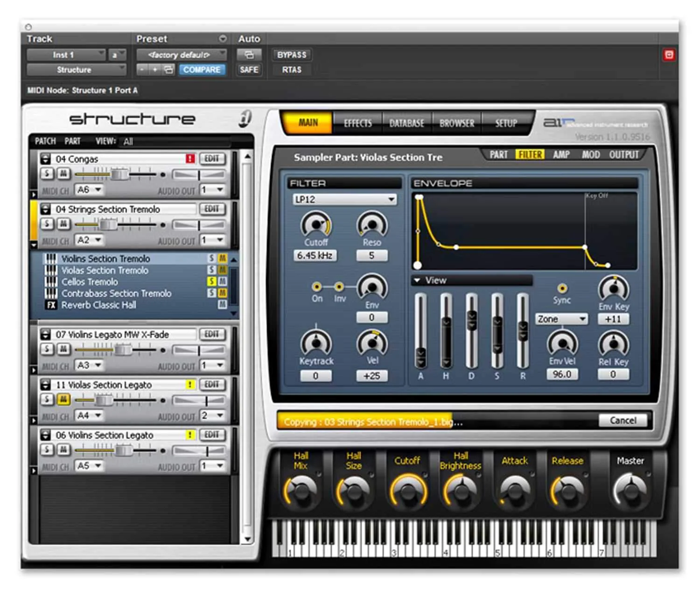Image resolution: width=700 pixels, height=590 pixels.
Task: Click the keyboard icon of Violins Section Tremolo
Action: tap(50, 259)
